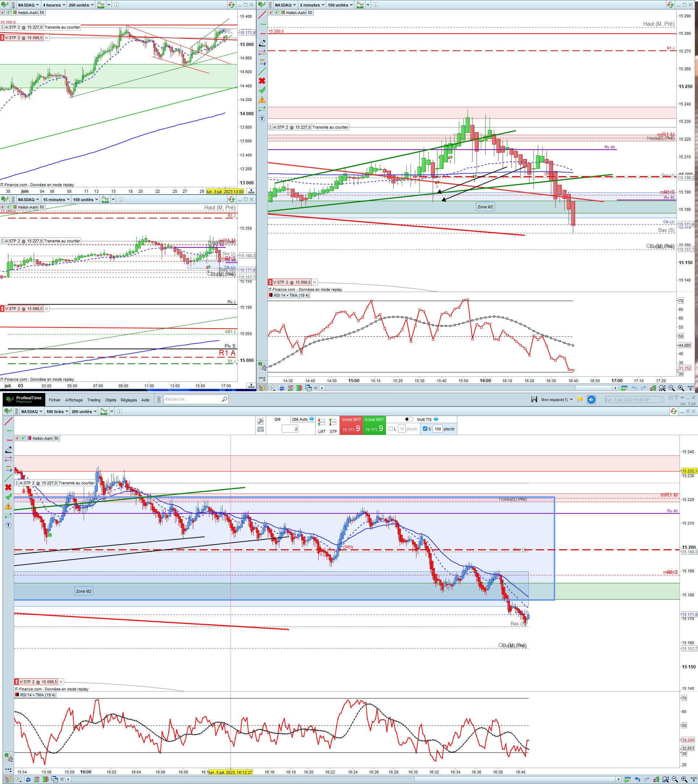Click the green Achat MKT buy button
This screenshot has height=784, width=698.
(374, 425)
